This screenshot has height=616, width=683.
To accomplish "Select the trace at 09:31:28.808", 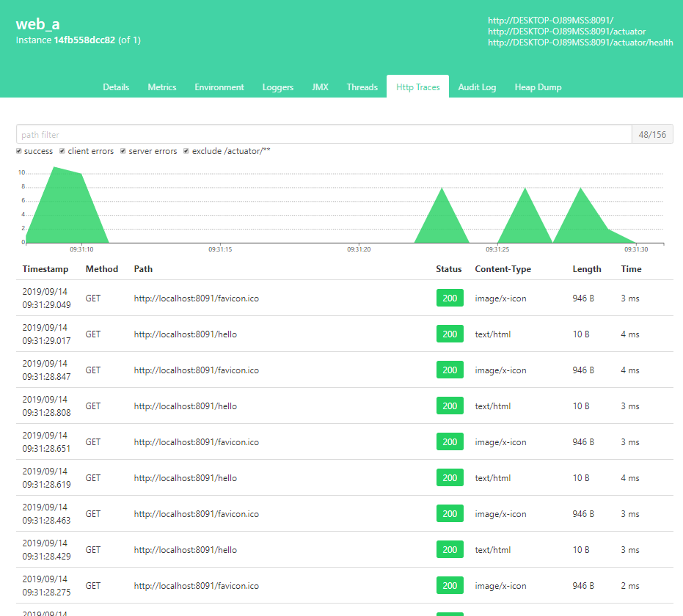I will [x=345, y=406].
